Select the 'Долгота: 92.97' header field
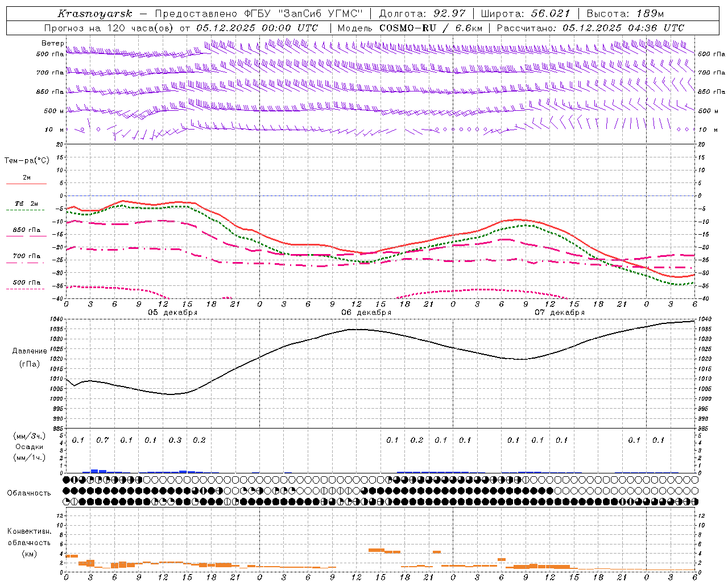This screenshot has height=582, width=728. pos(422,14)
